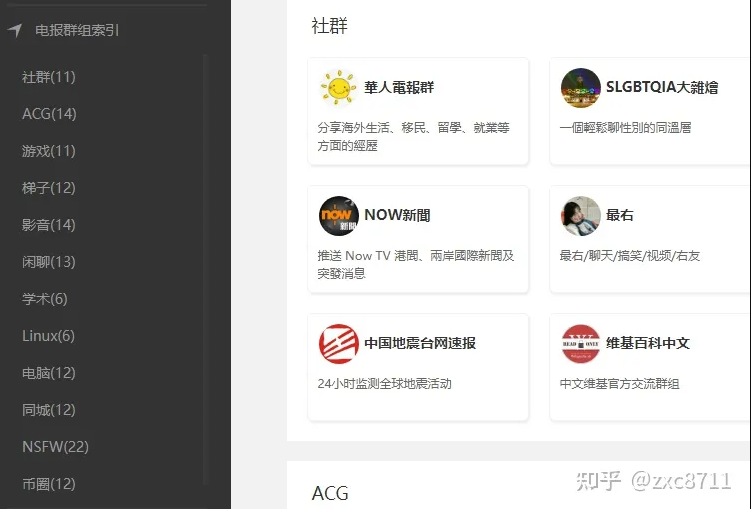The height and width of the screenshot is (509, 751).
Task: Click the description 分享海外生活、移民、留學
Action: click(413, 136)
